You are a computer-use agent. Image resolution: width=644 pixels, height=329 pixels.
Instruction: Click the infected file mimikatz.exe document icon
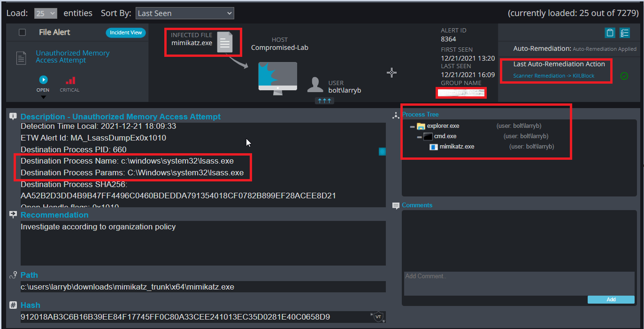pyautogui.click(x=225, y=42)
